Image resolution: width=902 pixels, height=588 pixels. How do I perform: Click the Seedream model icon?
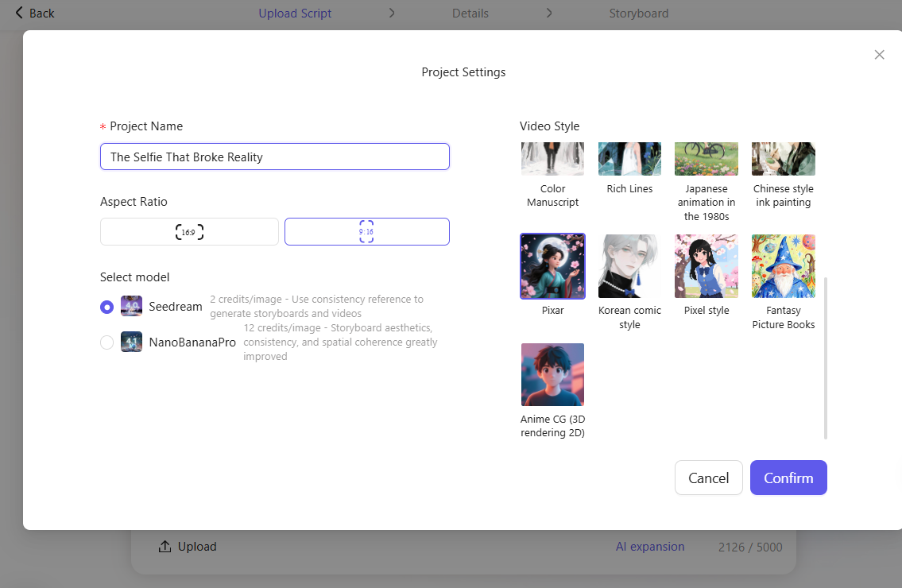click(131, 306)
